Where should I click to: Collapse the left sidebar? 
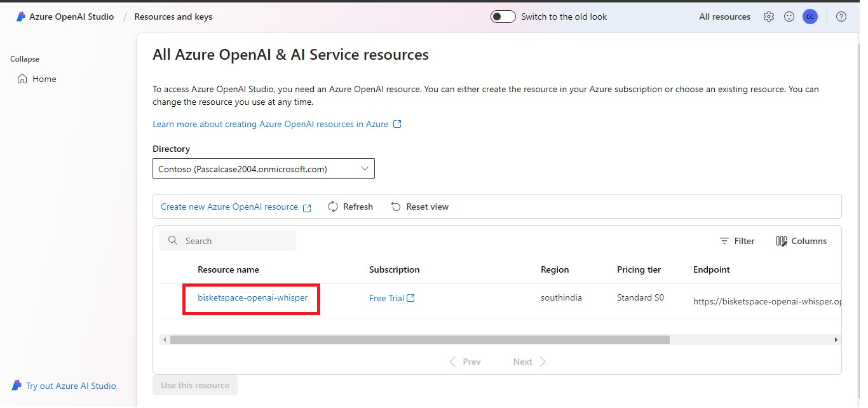point(25,59)
